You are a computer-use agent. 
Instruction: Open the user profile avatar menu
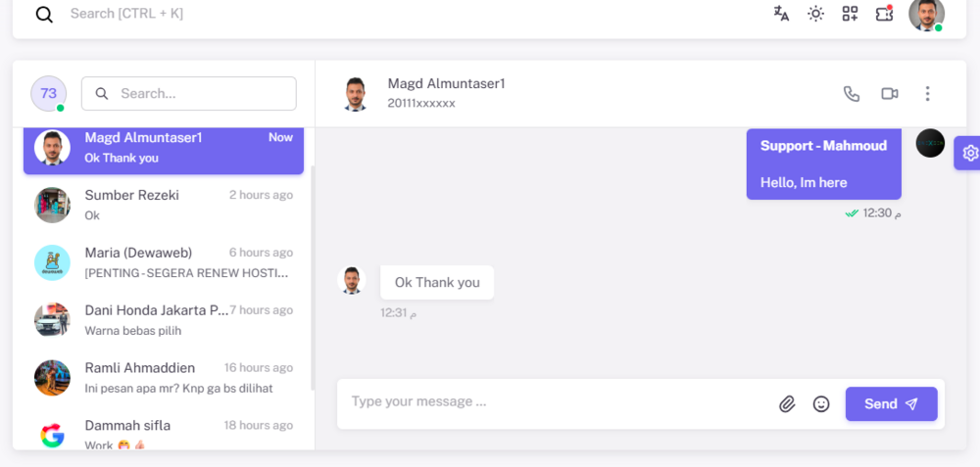[x=926, y=14]
